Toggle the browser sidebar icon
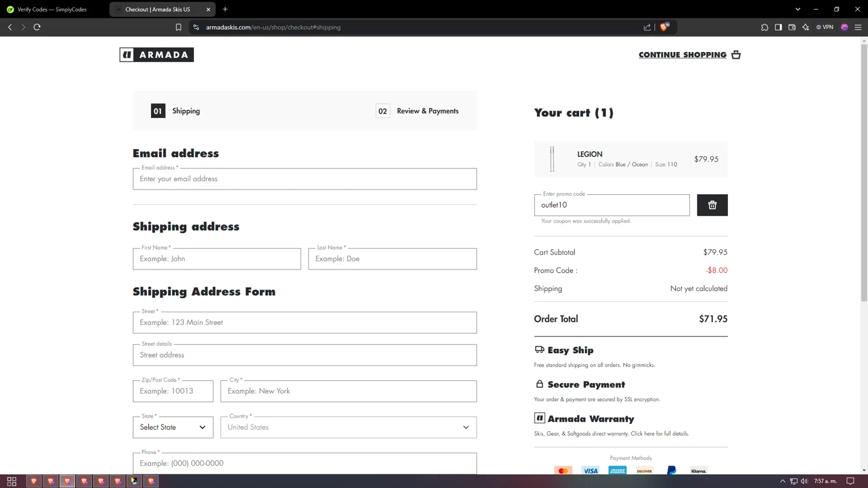 point(778,27)
